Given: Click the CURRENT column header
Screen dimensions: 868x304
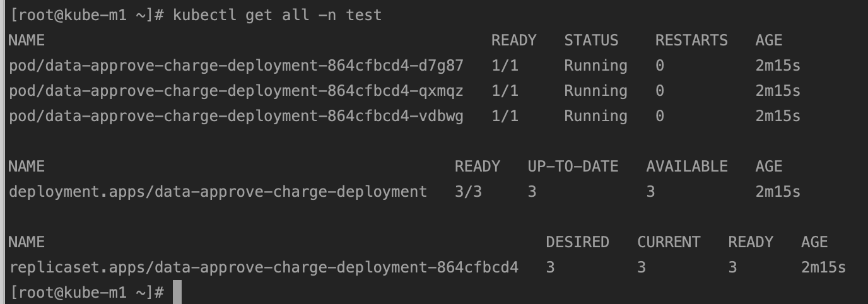Looking at the screenshot, I should tap(669, 242).
